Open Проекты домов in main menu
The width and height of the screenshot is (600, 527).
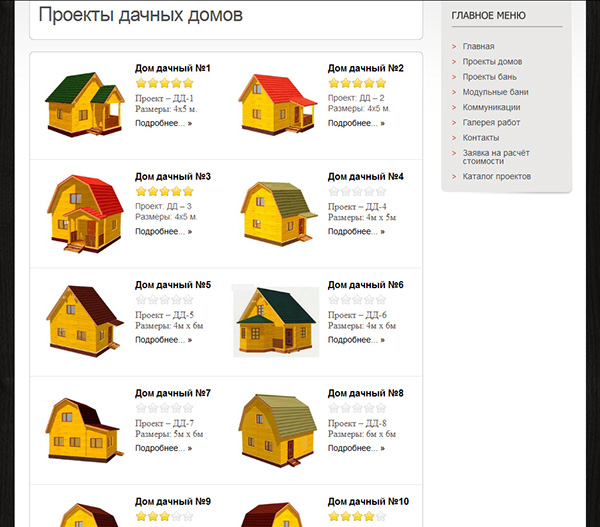pos(492,62)
